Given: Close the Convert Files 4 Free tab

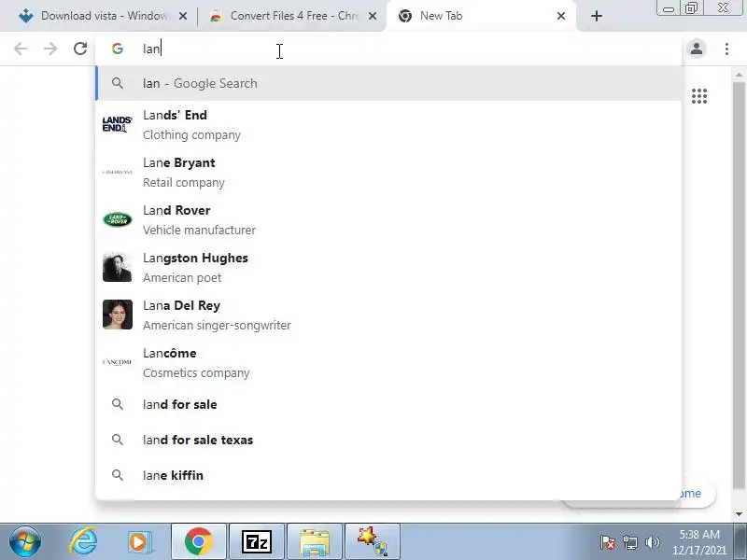Looking at the screenshot, I should click(x=373, y=16).
